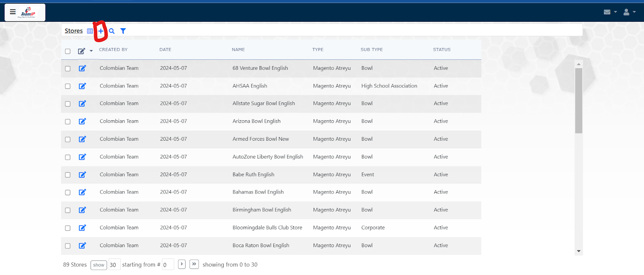Select all stores using header checkbox
This screenshot has height=275, width=644.
click(68, 51)
